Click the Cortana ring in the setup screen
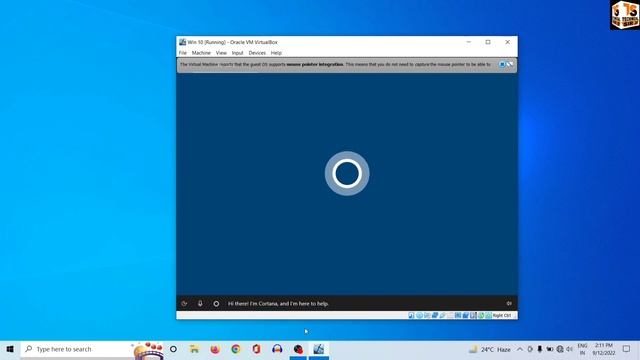This screenshot has width=640, height=360. [x=347, y=173]
